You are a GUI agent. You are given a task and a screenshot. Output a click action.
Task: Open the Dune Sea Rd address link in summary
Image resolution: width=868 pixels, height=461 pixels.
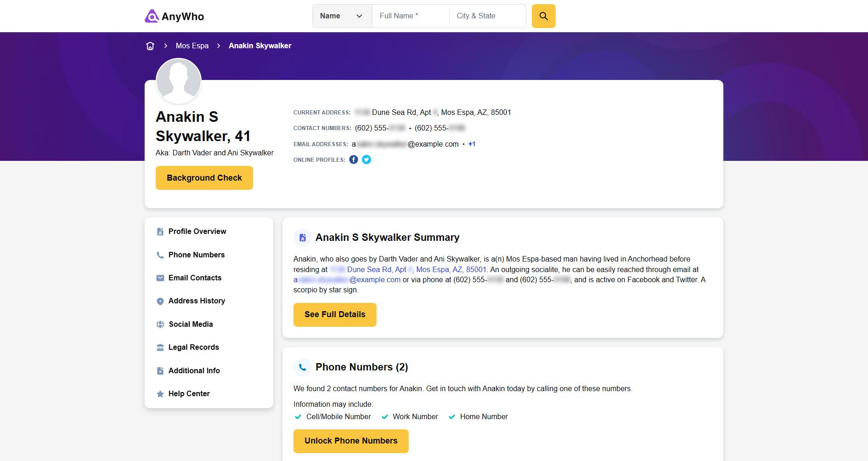coord(408,270)
